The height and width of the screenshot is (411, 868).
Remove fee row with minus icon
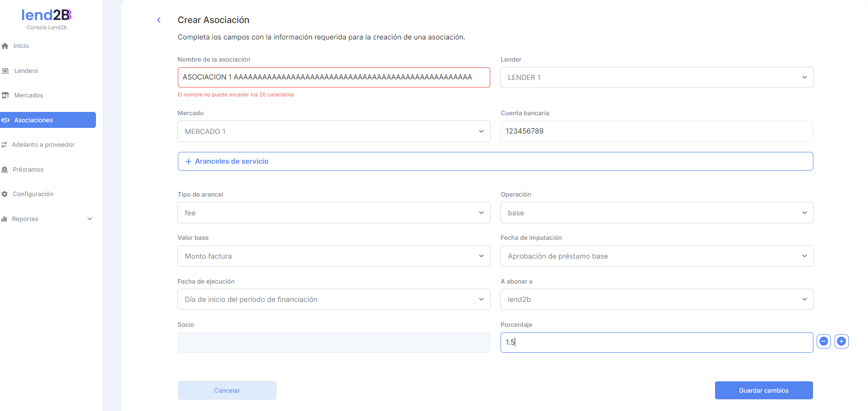pos(824,342)
